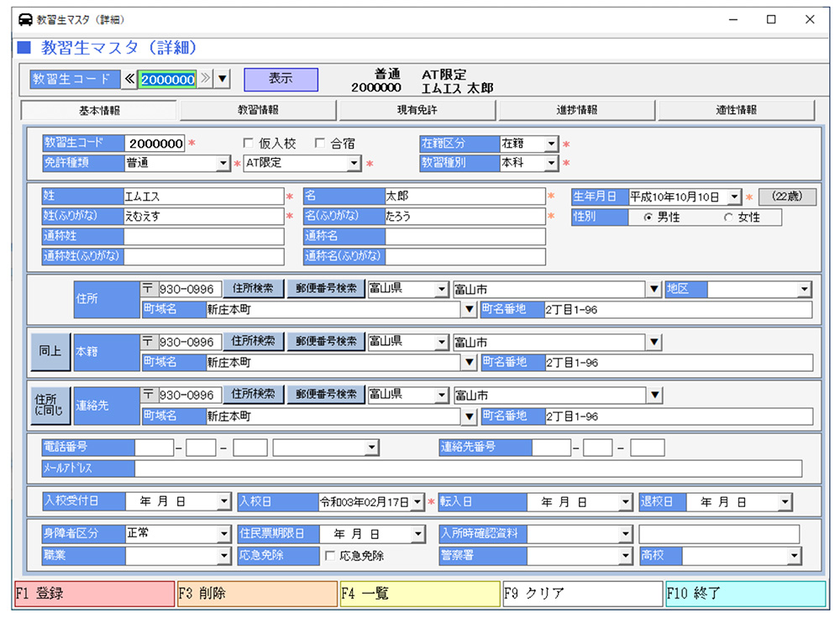Switch to the 進捗情報 tab
The width and height of the screenshot is (840, 618).
click(577, 110)
